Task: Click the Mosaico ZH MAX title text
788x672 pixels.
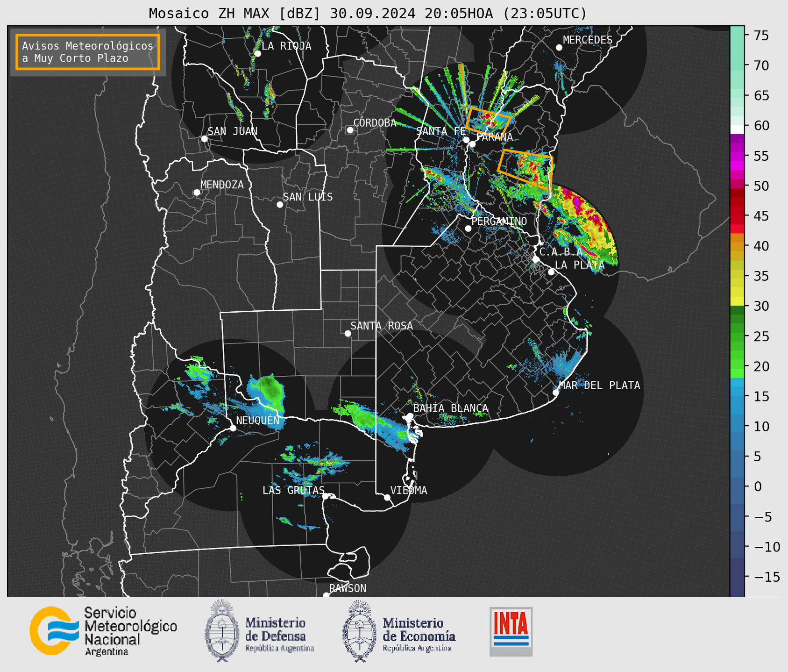Action: [x=368, y=14]
